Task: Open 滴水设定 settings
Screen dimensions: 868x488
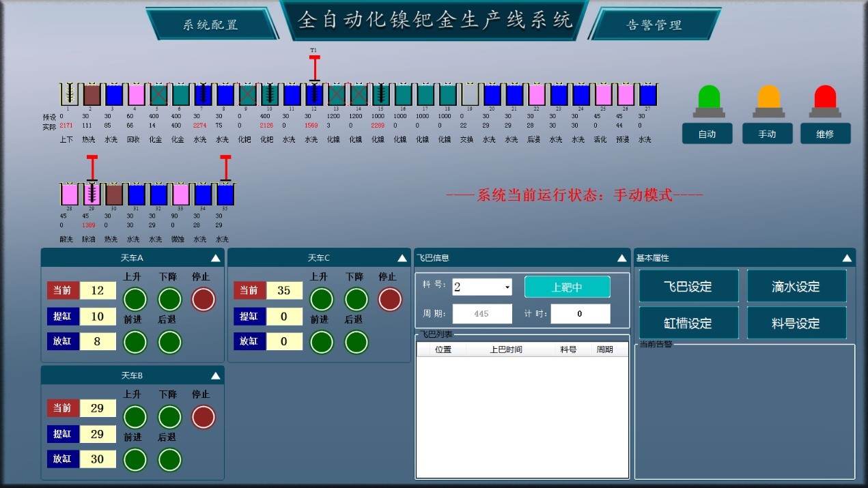Action: point(796,286)
